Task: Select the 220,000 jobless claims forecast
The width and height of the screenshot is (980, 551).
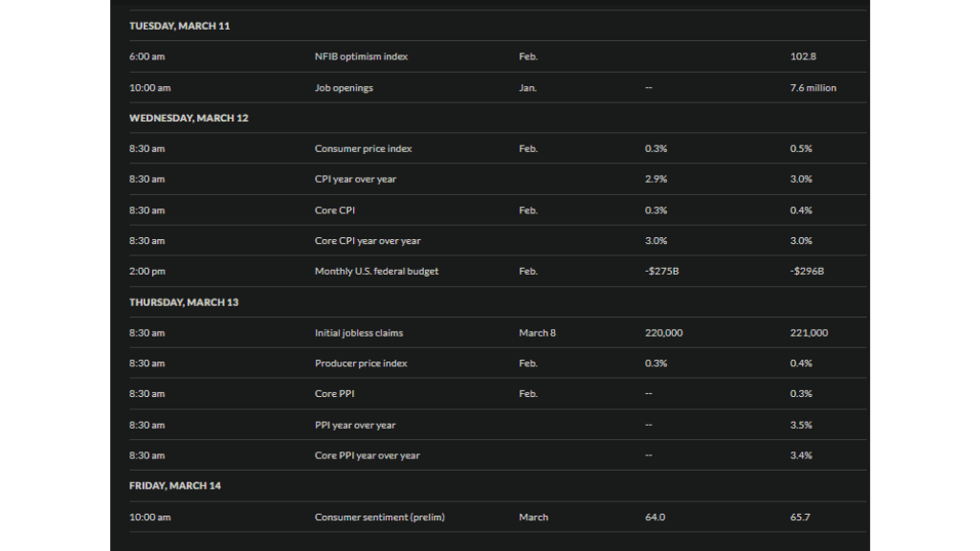Action: click(x=664, y=333)
